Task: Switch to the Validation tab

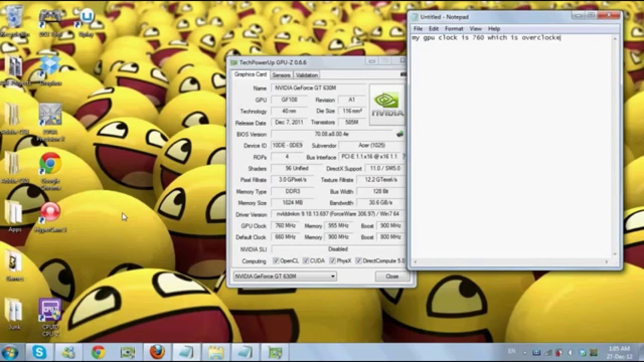Action: [306, 75]
